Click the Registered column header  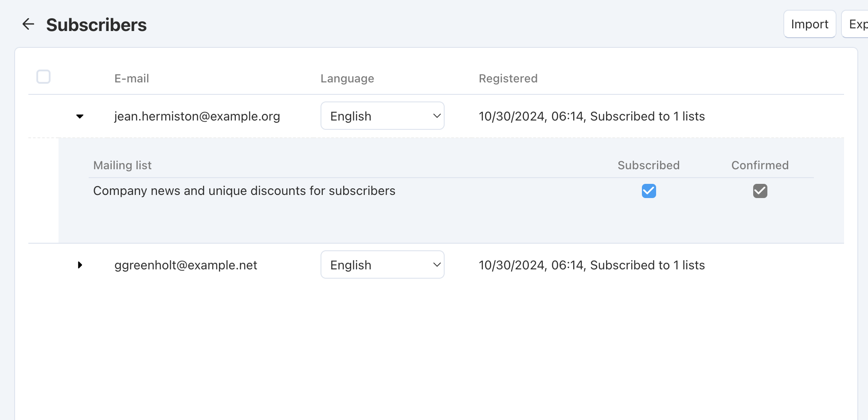coord(508,78)
